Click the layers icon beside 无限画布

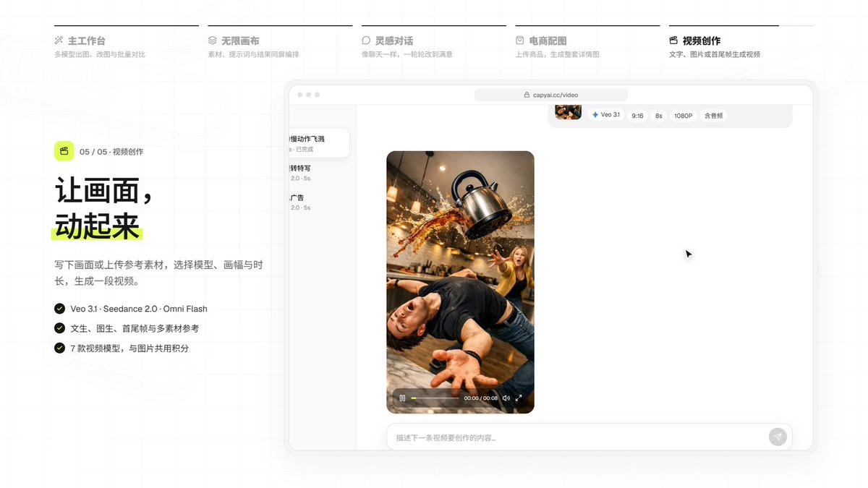tap(212, 40)
